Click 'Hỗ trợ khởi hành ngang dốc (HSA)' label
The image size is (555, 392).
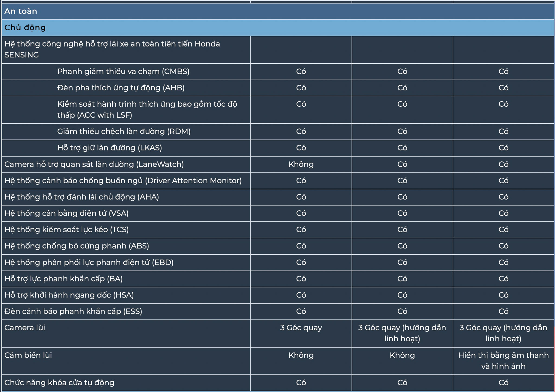(x=69, y=295)
